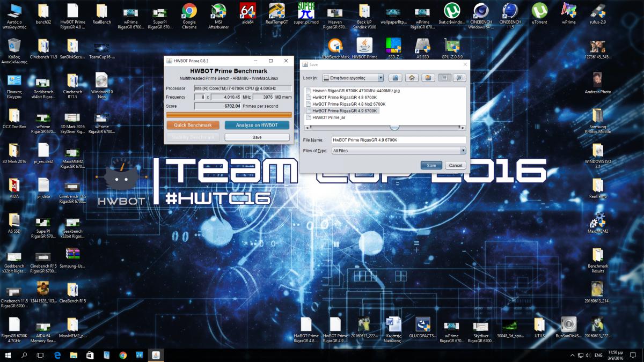Open super_pi_mod desktop icon

pos(306,13)
